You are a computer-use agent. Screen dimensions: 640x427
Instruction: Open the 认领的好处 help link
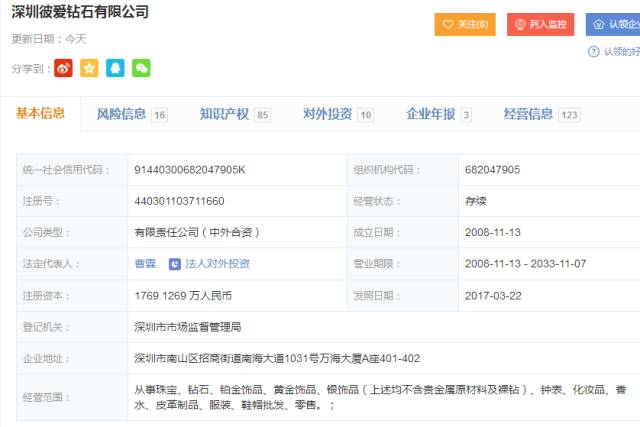(622, 52)
